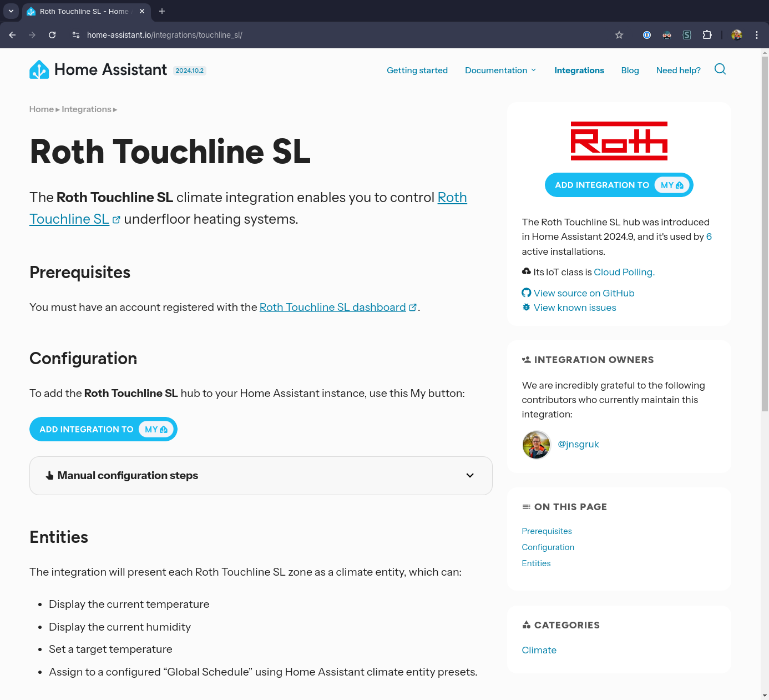Open the @jnsgruk contributor avatar
This screenshot has width=769, height=700.
pos(537,445)
